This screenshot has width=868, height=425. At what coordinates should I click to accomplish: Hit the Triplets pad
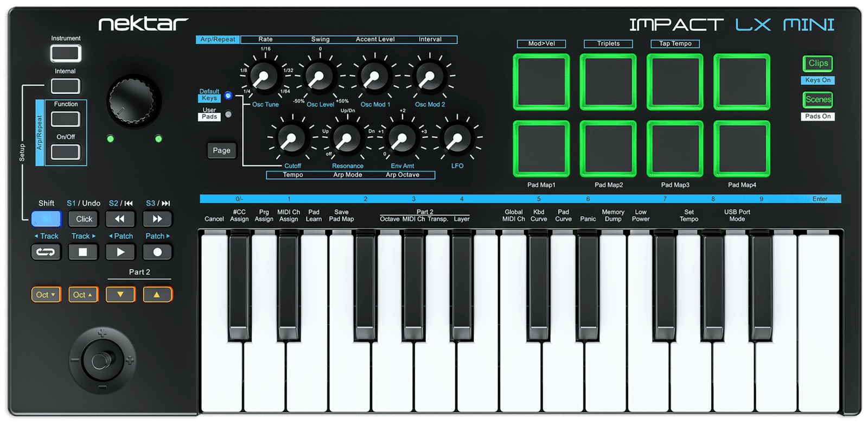608,82
